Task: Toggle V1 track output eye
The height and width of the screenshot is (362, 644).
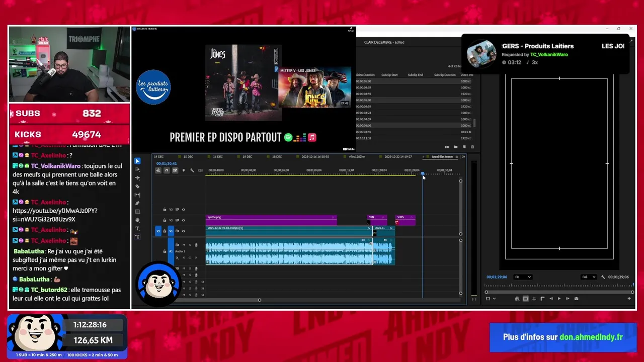Action: [x=183, y=231]
